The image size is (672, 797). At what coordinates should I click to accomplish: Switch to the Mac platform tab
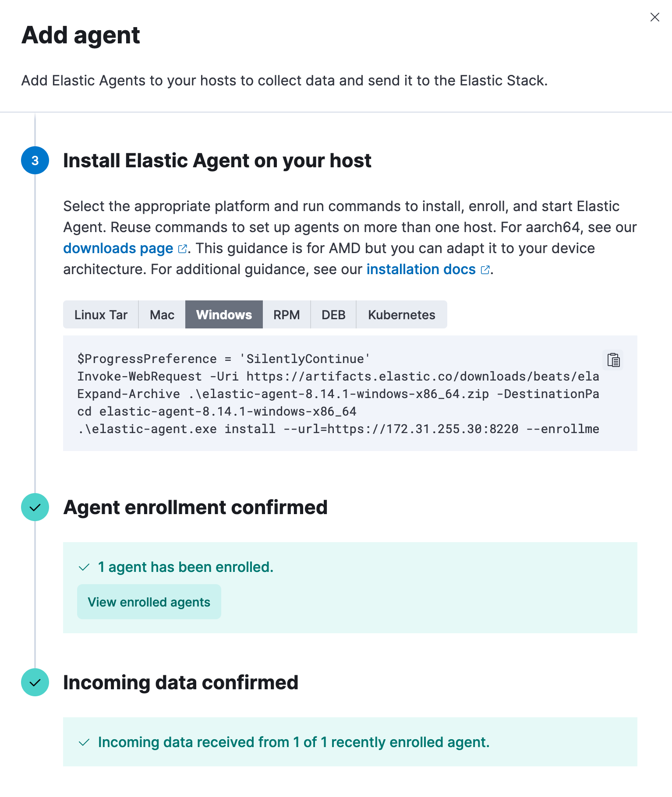(162, 314)
